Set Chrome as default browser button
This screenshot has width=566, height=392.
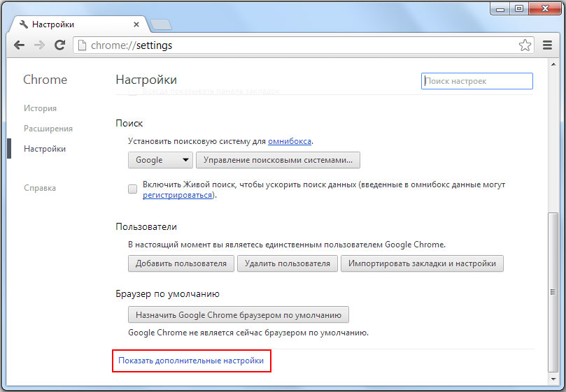(239, 314)
